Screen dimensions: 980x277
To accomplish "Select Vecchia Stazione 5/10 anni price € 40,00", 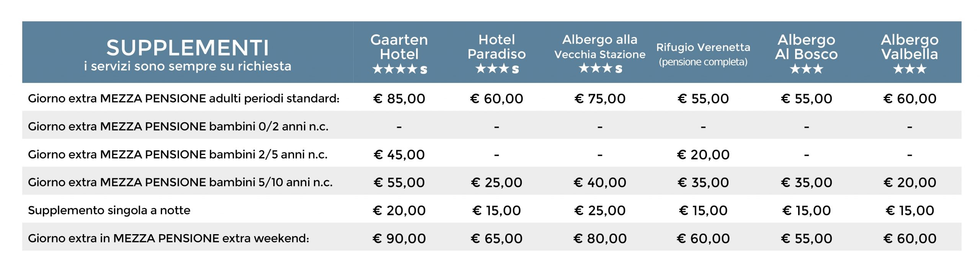I will (600, 182).
